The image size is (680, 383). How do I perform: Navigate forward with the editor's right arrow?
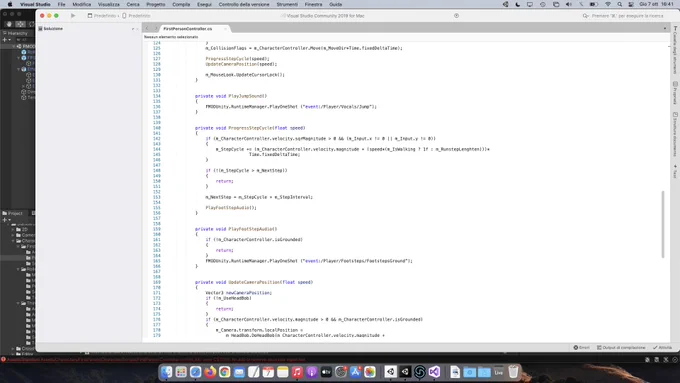[x=155, y=29]
